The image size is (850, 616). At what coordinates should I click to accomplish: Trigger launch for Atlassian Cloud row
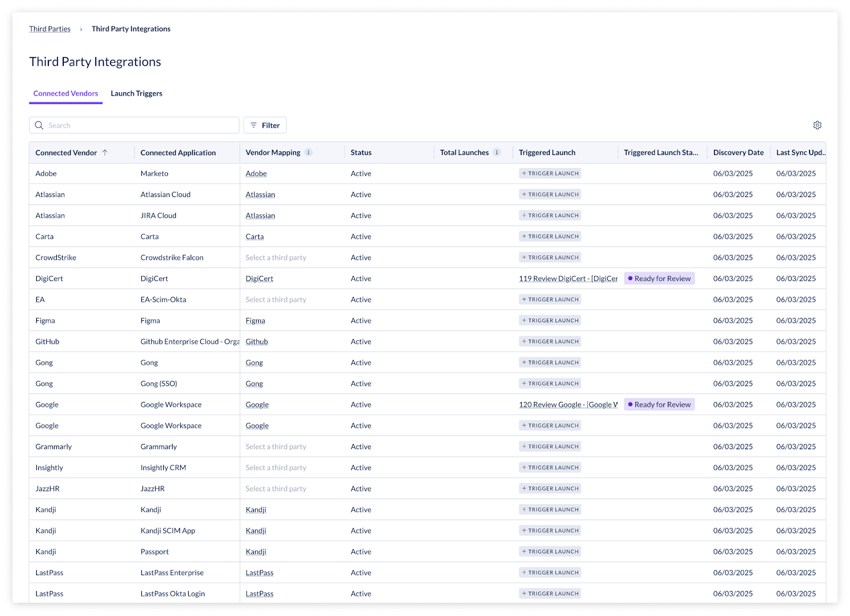point(550,194)
